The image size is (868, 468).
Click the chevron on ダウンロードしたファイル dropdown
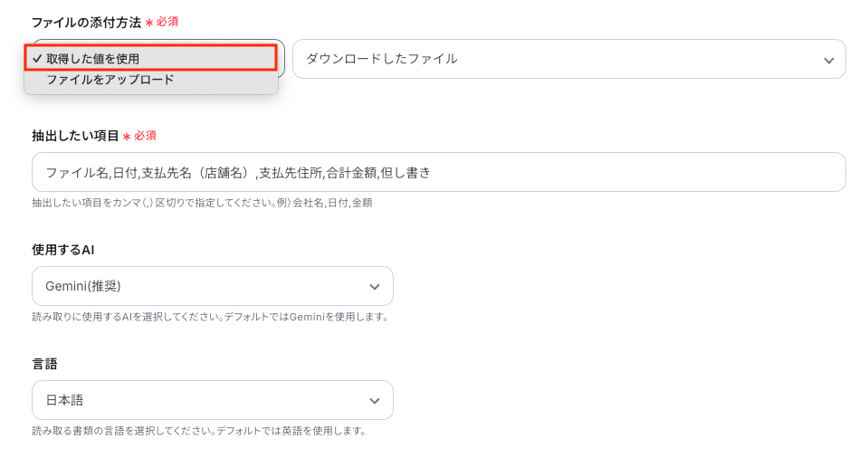click(x=828, y=60)
